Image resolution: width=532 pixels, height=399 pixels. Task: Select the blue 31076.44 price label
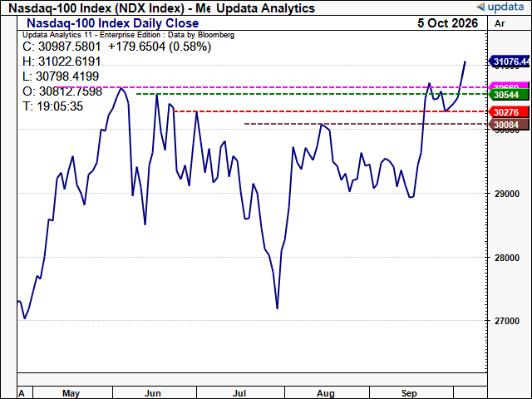509,62
